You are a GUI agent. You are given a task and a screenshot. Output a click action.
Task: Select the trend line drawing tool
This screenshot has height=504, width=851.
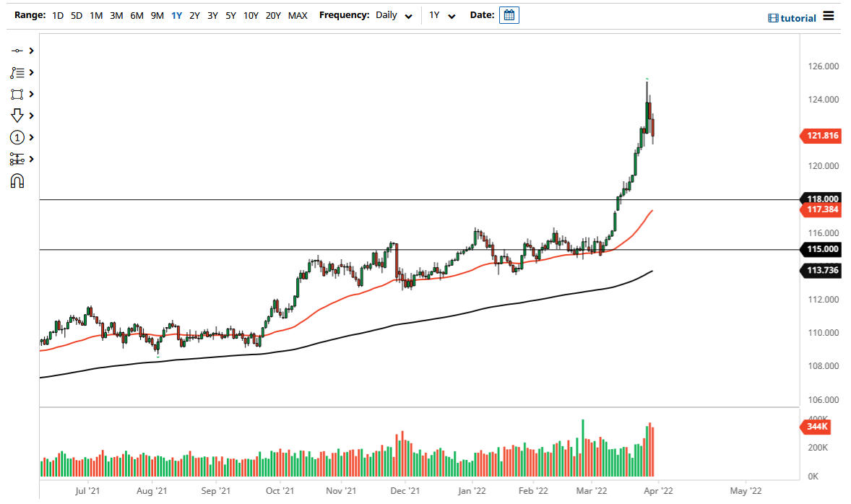point(16,51)
